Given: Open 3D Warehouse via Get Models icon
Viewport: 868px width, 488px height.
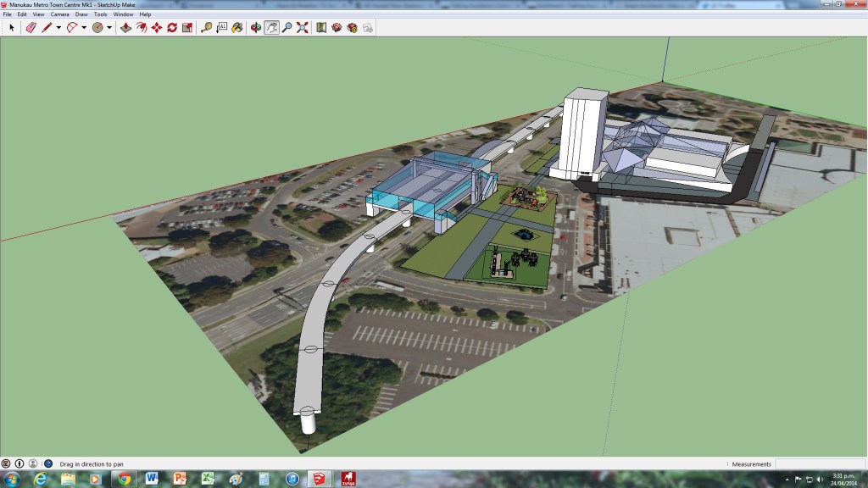Looking at the screenshot, I should coord(337,28).
